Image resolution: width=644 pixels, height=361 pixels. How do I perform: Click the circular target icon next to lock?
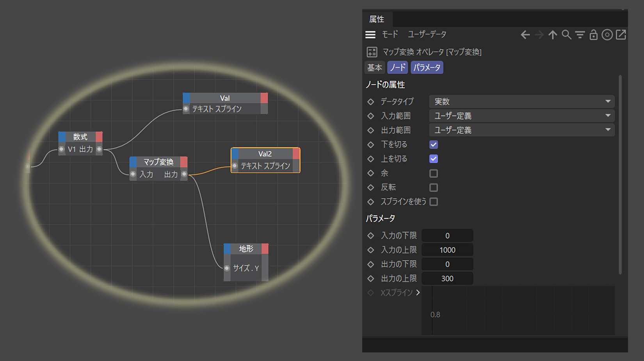click(x=607, y=35)
